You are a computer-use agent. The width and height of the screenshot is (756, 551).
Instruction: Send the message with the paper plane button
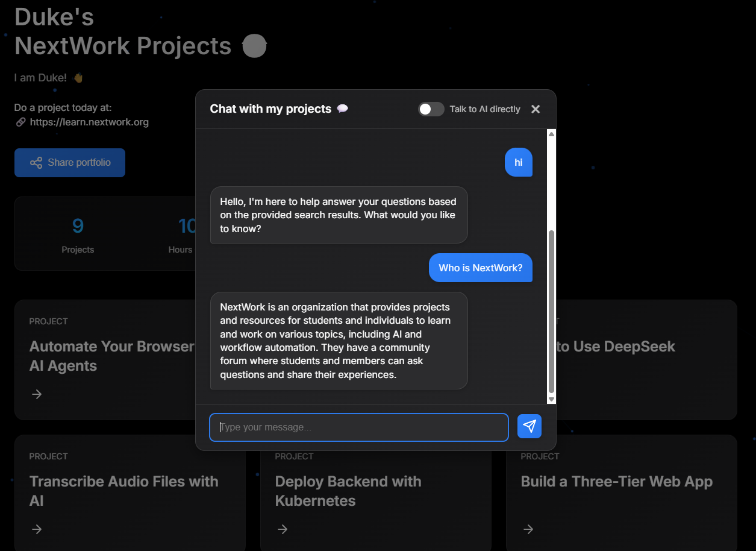coord(529,427)
